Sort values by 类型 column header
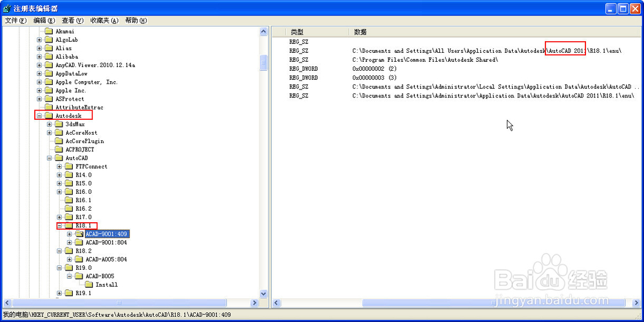Viewport: 644px width, 322px height. coord(317,32)
